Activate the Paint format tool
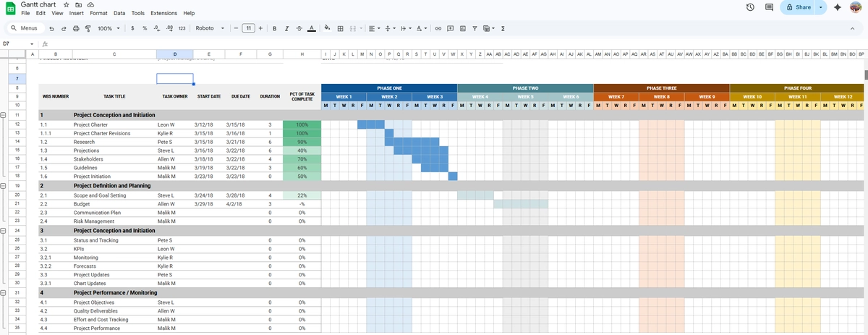The height and width of the screenshot is (335, 868). [x=88, y=28]
